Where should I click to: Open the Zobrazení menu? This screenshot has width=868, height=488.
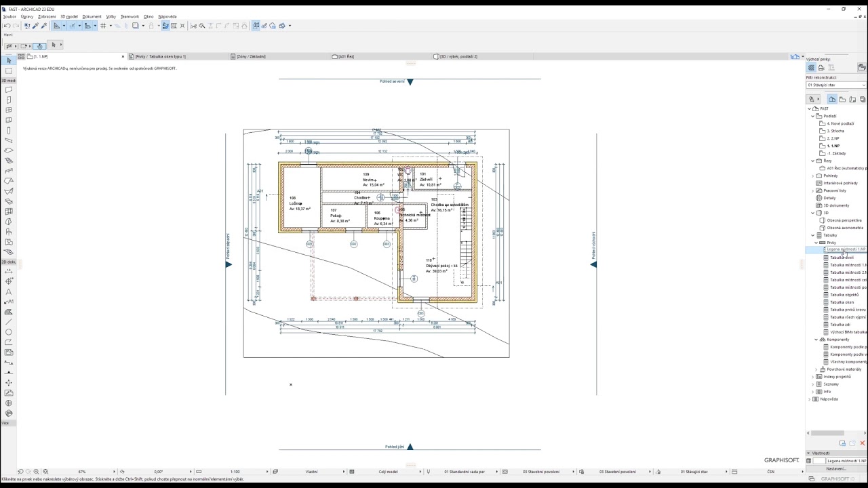47,16
